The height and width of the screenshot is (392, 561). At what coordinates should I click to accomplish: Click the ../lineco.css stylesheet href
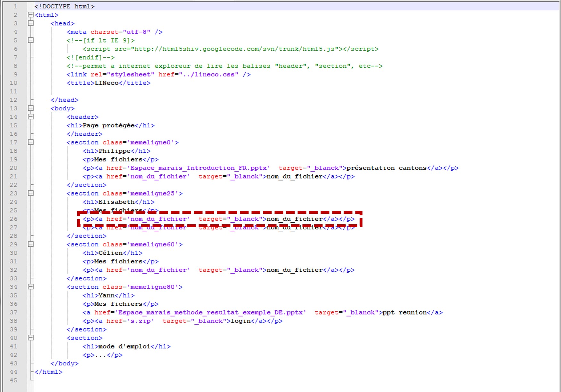click(x=208, y=74)
